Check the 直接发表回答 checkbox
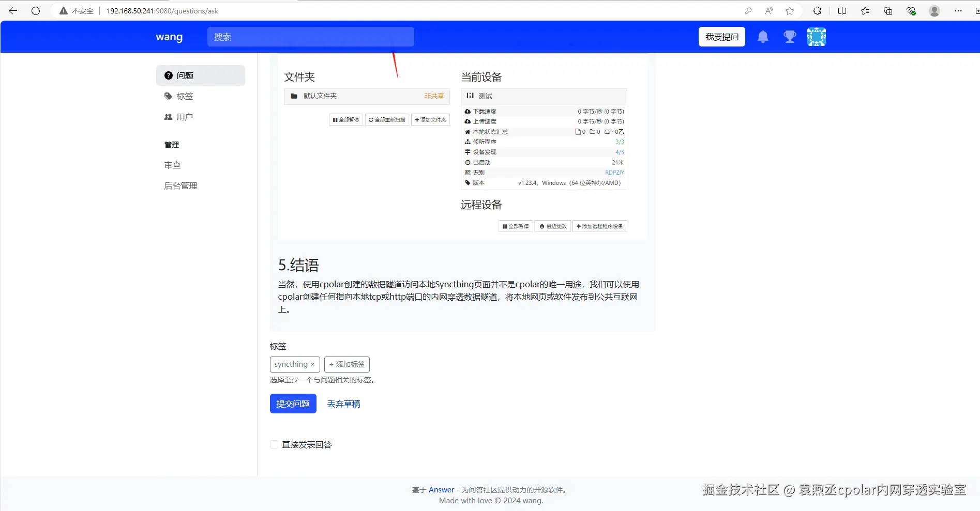Screen dimensions: 980x511 click(274, 444)
